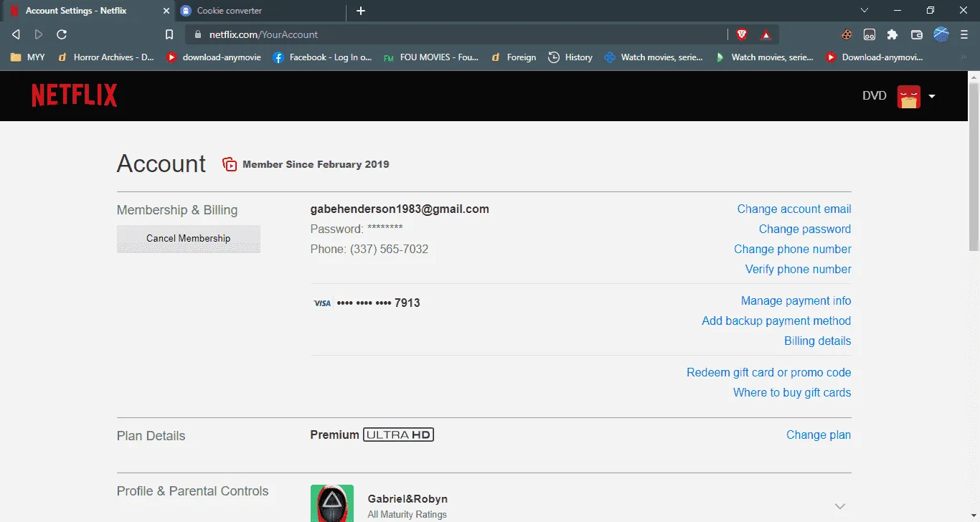Open the download-anymovie bookmark
This screenshot has height=522, width=980.
click(x=214, y=57)
